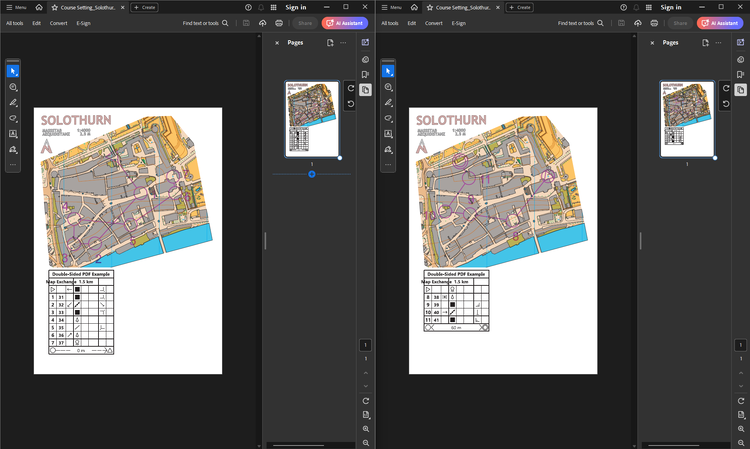Rotate thumbnail clockwise in right window

tap(726, 88)
